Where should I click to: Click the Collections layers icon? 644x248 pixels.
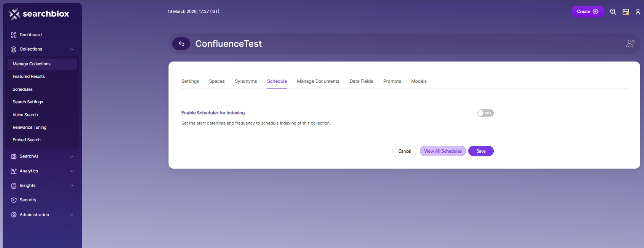14,49
